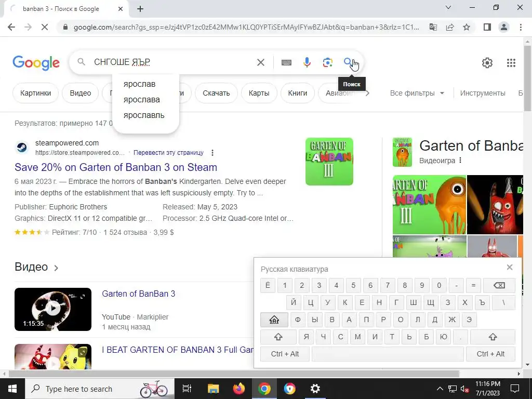Tap the Ё key on virtual keyboard
Image resolution: width=532 pixels, height=399 pixels.
click(268, 285)
